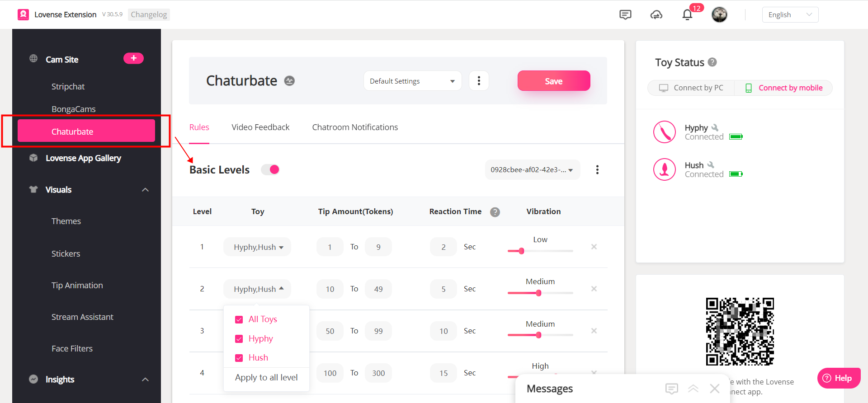868x403 pixels.
Task: Open the English language dropdown
Action: [790, 15]
